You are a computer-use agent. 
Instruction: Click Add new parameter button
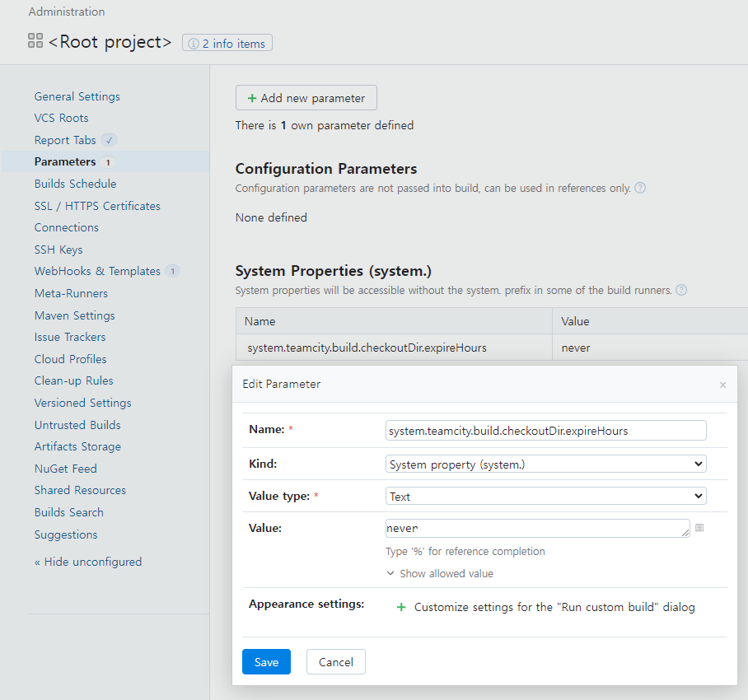(306, 98)
